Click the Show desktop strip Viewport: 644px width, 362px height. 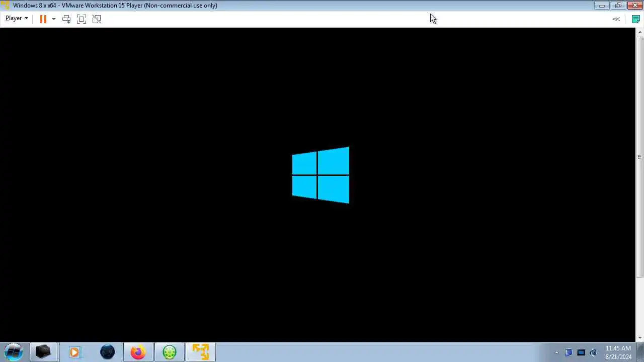click(x=640, y=352)
